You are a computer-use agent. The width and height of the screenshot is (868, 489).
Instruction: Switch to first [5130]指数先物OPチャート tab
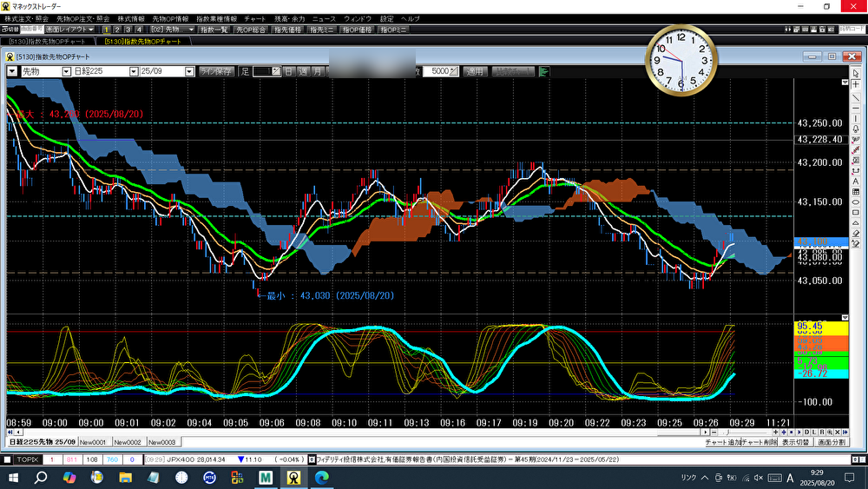tap(48, 42)
